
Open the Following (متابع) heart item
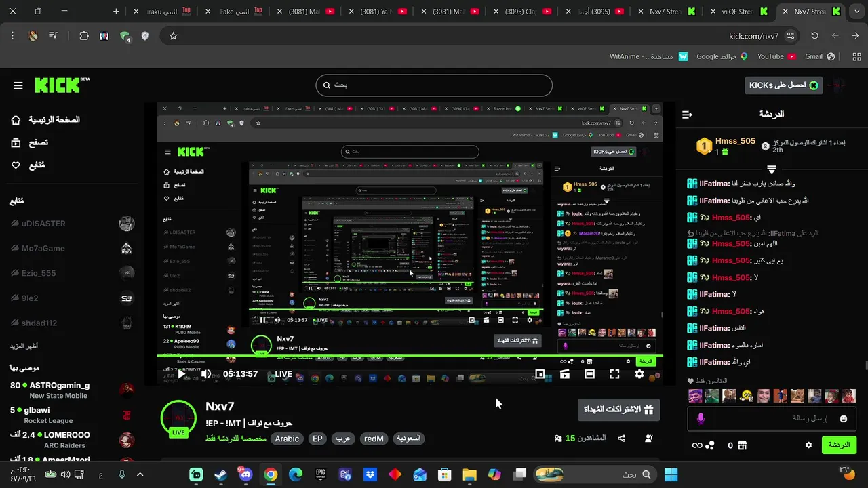pyautogui.click(x=28, y=165)
